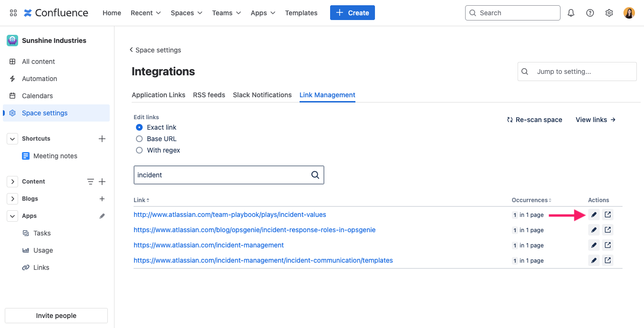The image size is (644, 328).
Task: Open the Spaces dropdown menu
Action: [186, 13]
